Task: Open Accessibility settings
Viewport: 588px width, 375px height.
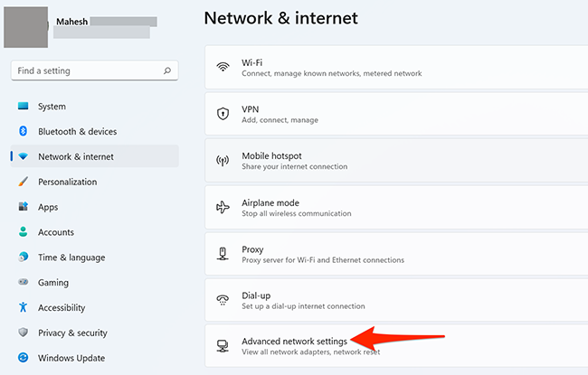Action: [x=94, y=307]
